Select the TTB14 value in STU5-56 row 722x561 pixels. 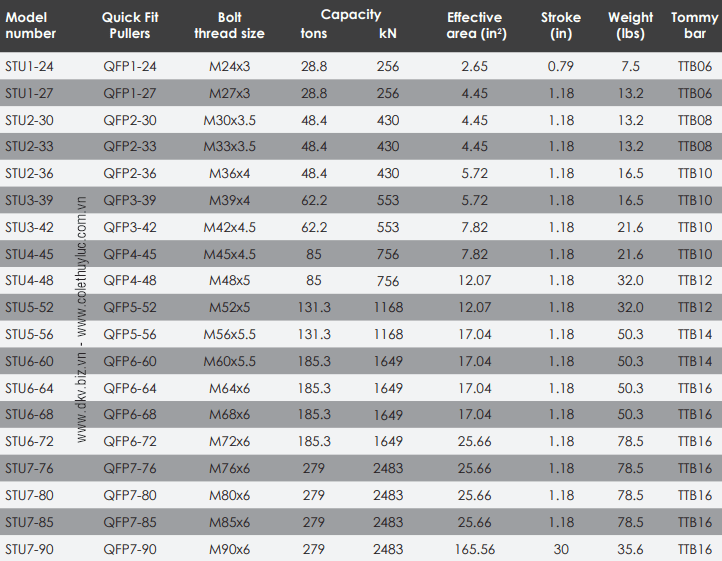click(695, 334)
